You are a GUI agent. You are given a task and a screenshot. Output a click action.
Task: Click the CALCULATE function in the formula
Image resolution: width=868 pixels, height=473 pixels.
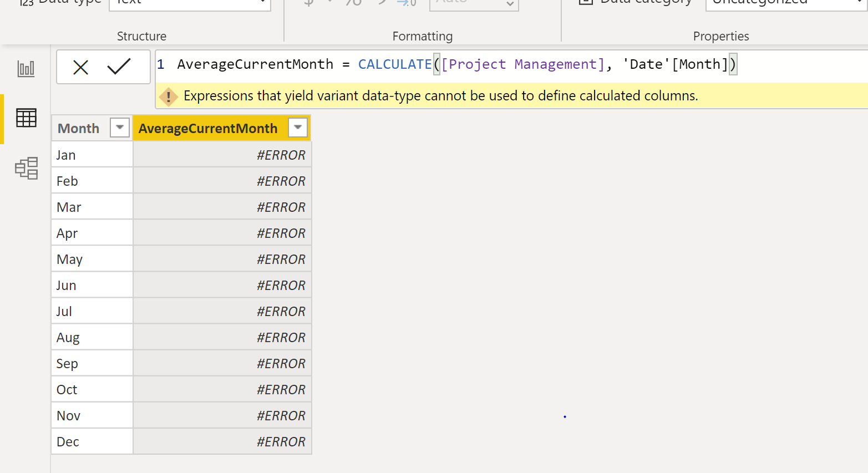tap(395, 64)
